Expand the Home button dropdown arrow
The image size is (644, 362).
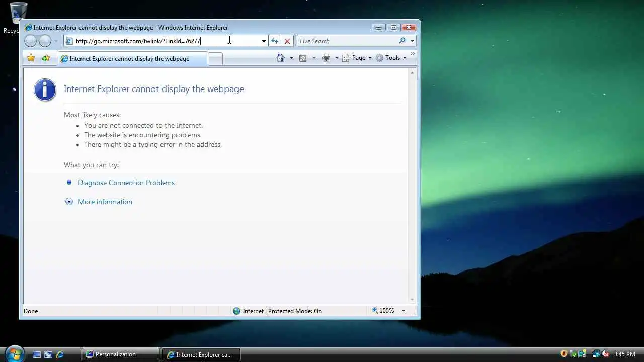click(291, 58)
